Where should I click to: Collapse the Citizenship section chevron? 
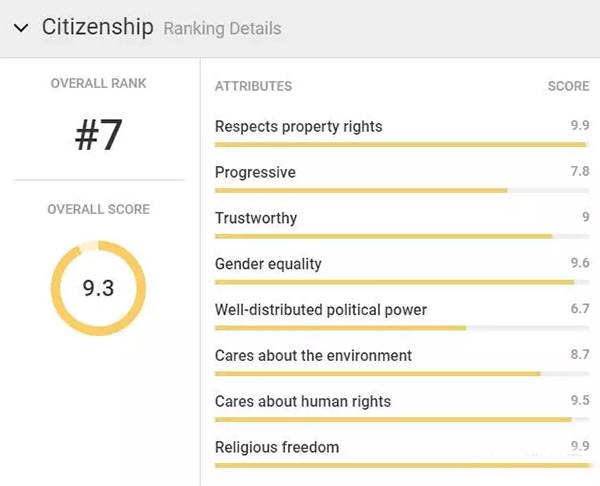click(21, 28)
